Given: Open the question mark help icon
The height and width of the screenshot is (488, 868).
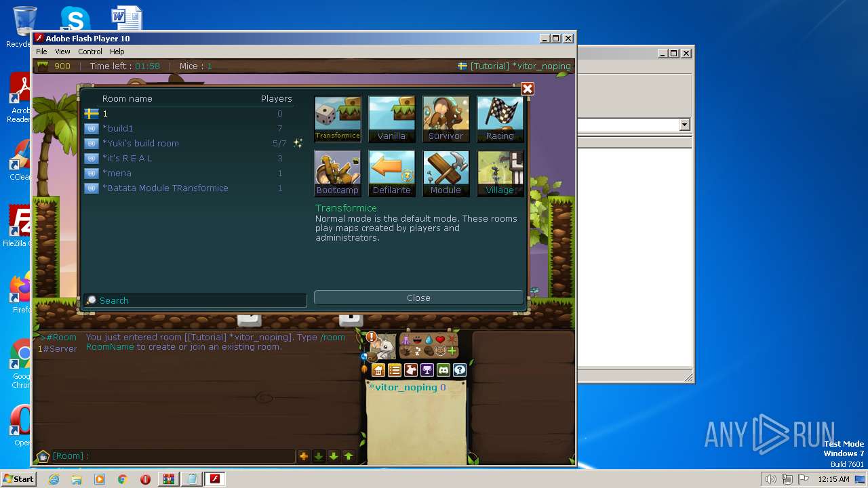Looking at the screenshot, I should 460,370.
